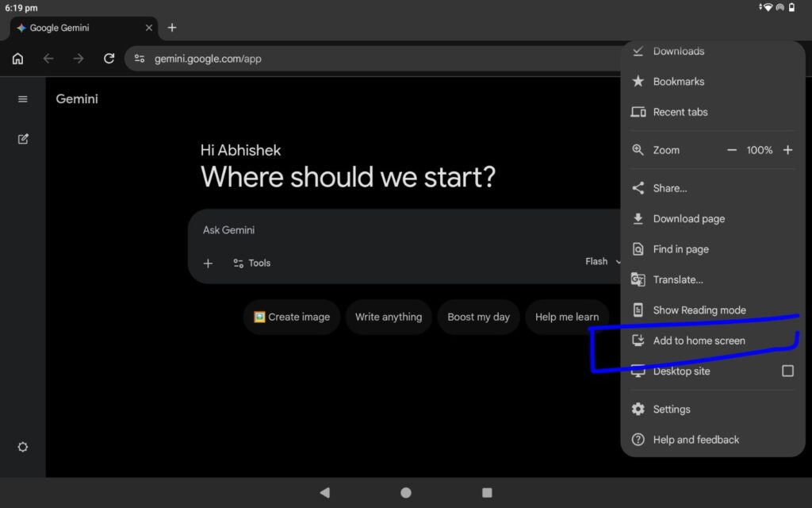Tap the Write anything suggestion chip
This screenshot has height=508, width=812.
[x=389, y=317]
